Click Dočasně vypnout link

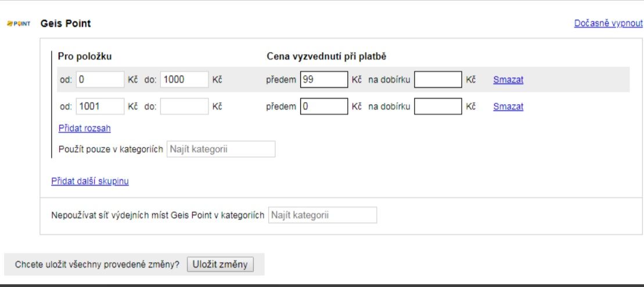click(608, 23)
